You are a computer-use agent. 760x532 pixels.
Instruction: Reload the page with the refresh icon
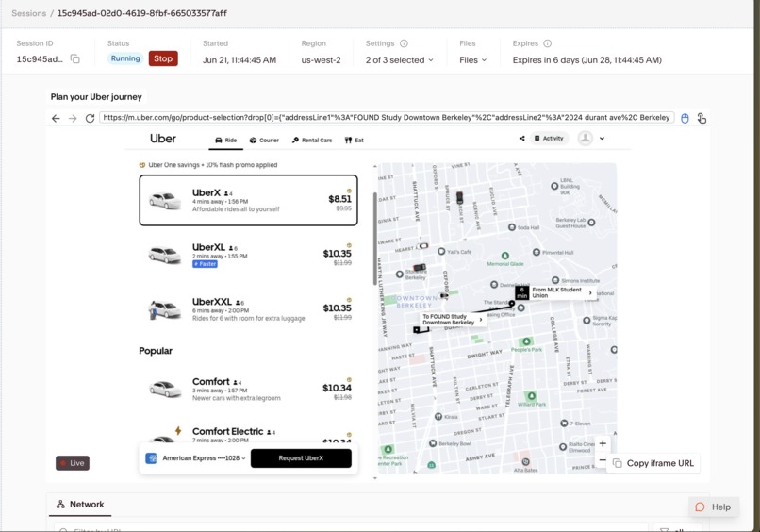click(x=90, y=118)
